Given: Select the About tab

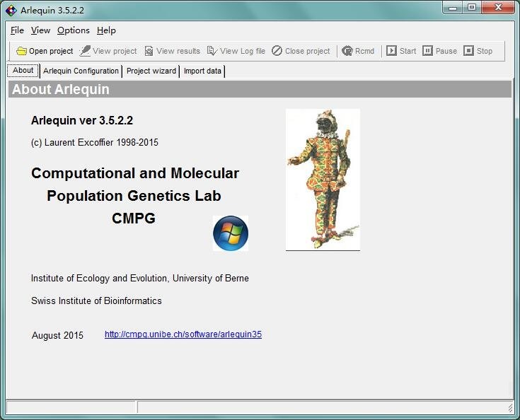Looking at the screenshot, I should click(x=23, y=71).
